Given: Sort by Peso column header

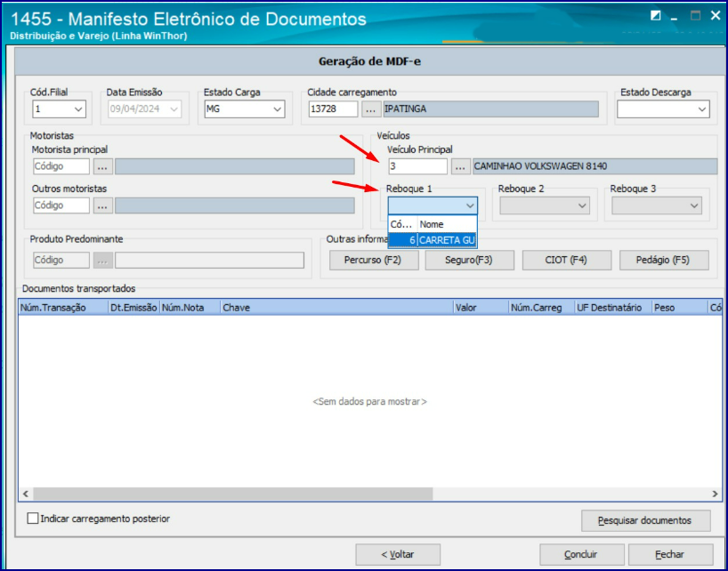Looking at the screenshot, I should (680, 308).
